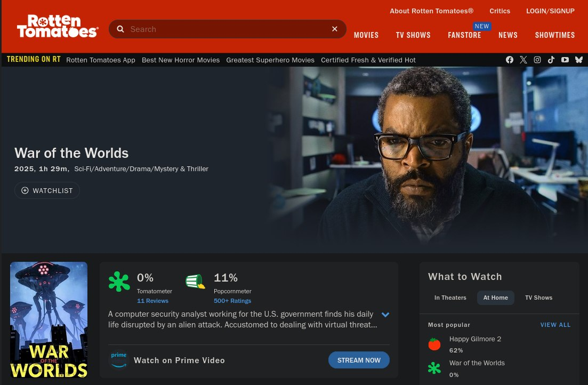The height and width of the screenshot is (385, 588).
Task: Click the search magnifier icon
Action: [x=120, y=29]
